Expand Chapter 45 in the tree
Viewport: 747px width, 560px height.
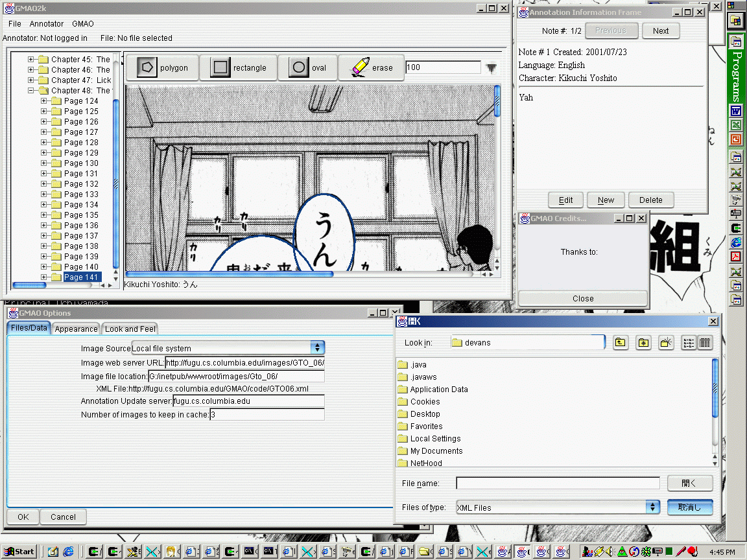30,60
